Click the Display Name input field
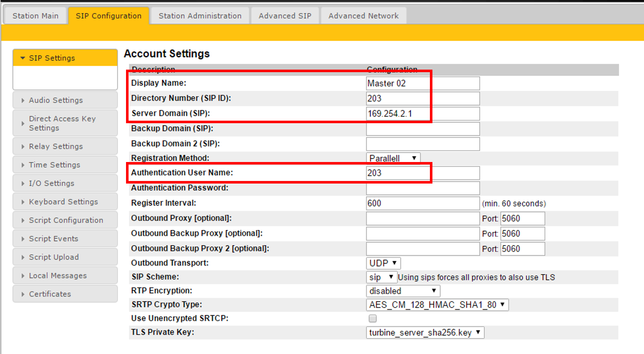Viewport: 644px width, 354px height. click(x=422, y=84)
